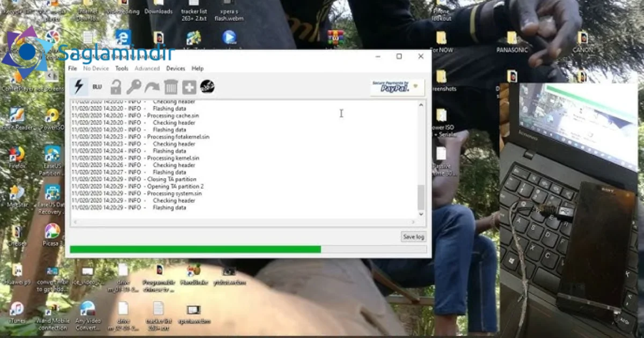
Task: Click the Save log button
Action: coord(414,237)
